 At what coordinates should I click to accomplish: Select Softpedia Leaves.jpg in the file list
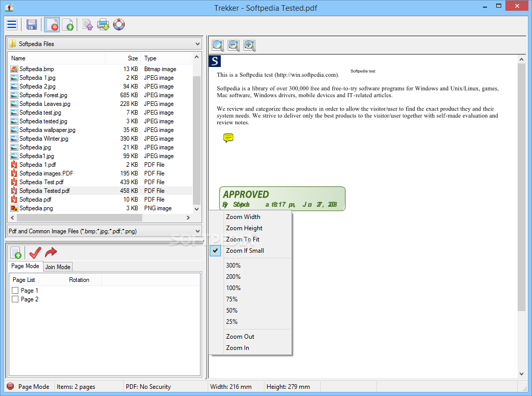pos(100,104)
